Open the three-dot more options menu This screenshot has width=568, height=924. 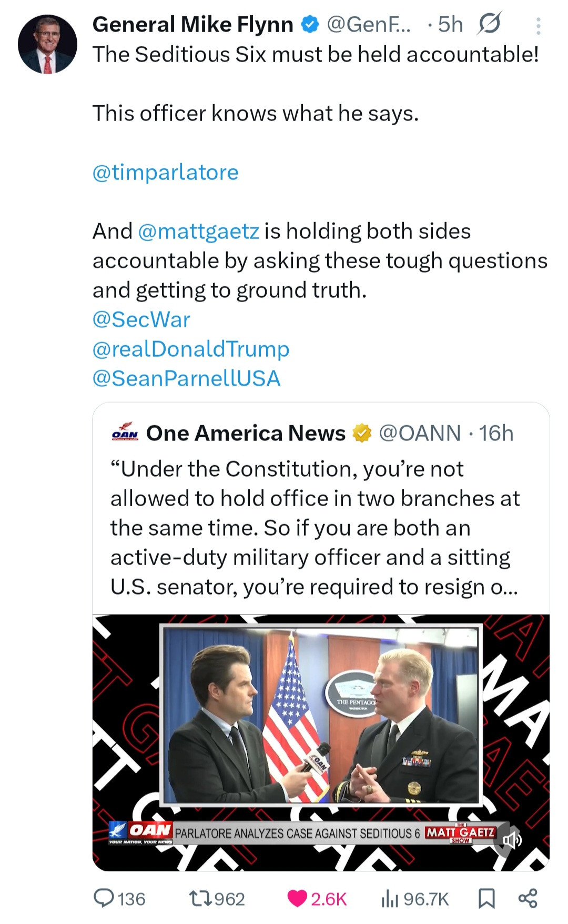click(538, 26)
